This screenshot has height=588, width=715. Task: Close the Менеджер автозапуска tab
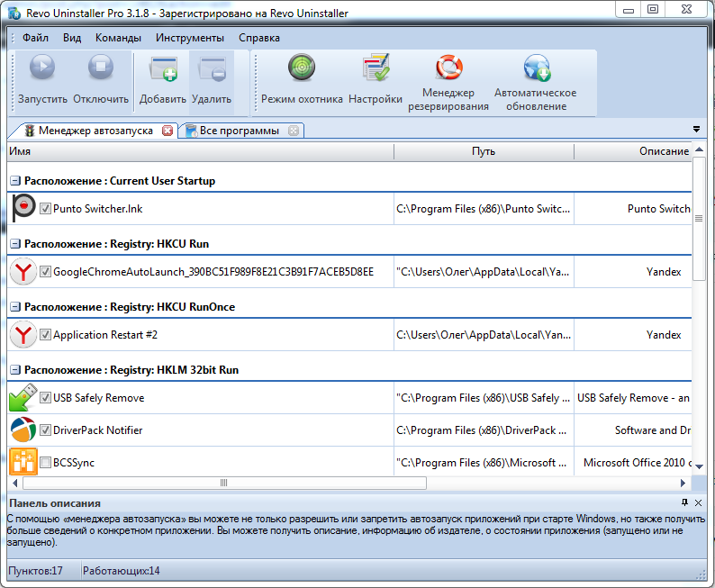click(167, 131)
